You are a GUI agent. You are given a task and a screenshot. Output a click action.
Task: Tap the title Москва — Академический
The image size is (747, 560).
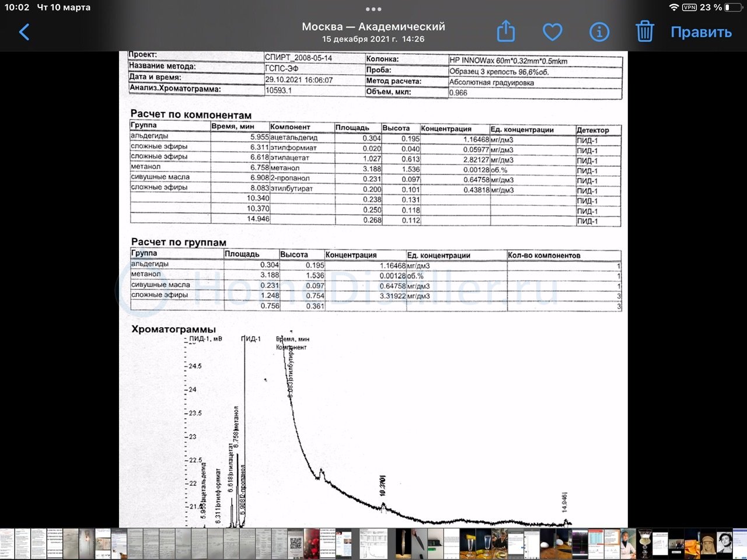tap(373, 26)
